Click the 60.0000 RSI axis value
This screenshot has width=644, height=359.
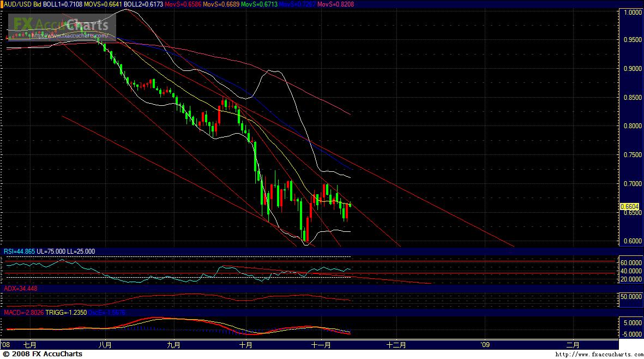(631, 263)
